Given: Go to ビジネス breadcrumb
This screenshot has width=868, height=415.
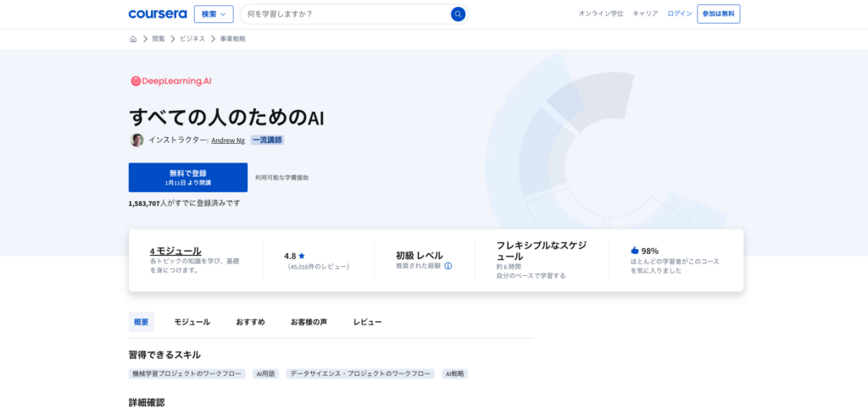Looking at the screenshot, I should [192, 39].
